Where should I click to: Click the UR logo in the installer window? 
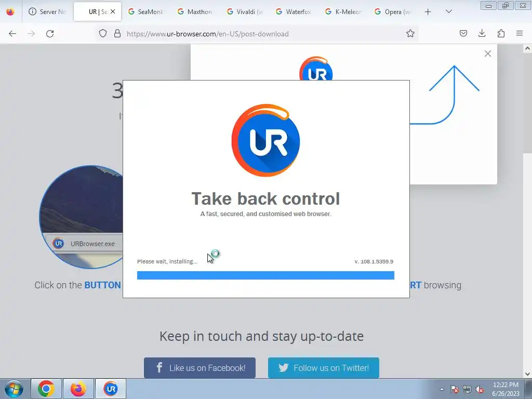click(265, 140)
